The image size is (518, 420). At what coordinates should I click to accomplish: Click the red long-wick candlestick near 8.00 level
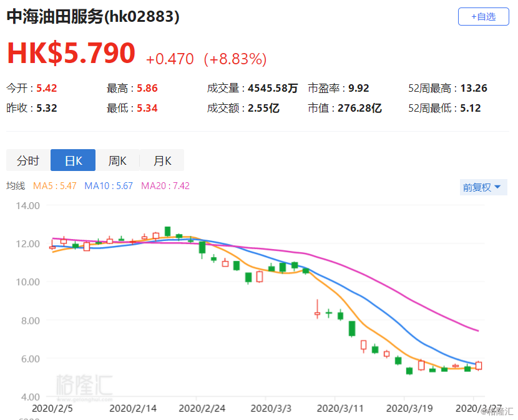coord(318,309)
